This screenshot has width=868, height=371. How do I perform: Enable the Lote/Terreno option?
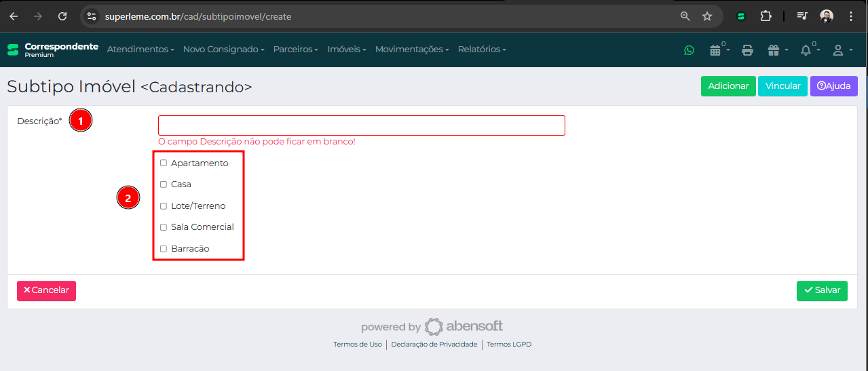coord(164,206)
